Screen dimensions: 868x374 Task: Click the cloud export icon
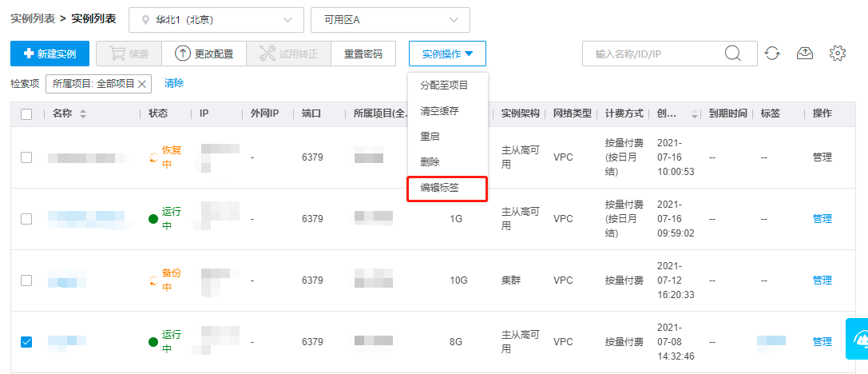(x=805, y=54)
